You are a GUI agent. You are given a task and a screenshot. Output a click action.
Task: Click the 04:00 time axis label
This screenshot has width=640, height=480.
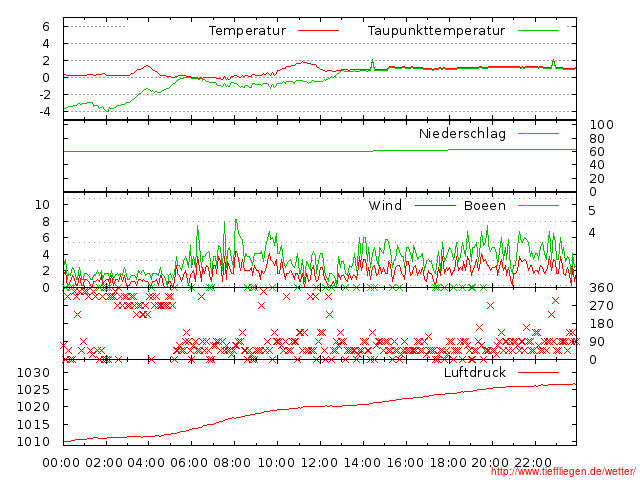point(147,463)
